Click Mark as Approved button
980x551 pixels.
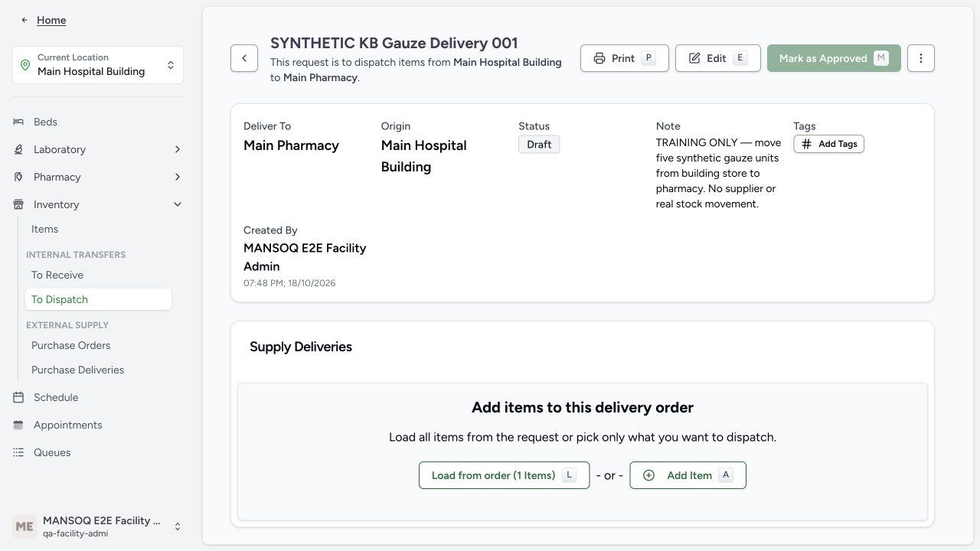(834, 58)
